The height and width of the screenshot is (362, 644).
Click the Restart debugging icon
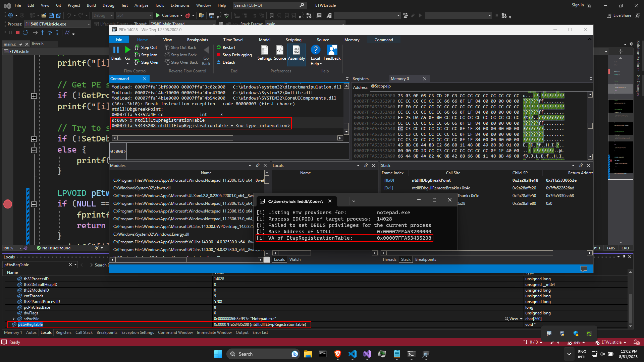[219, 48]
